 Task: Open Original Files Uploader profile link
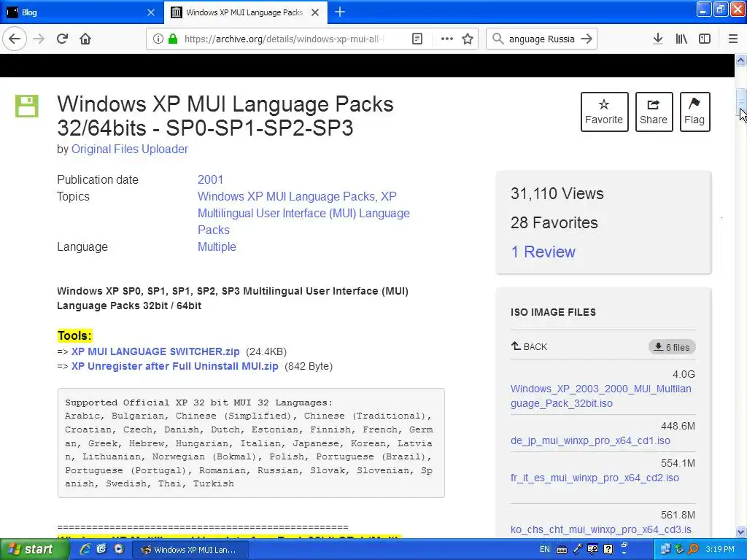pos(130,149)
